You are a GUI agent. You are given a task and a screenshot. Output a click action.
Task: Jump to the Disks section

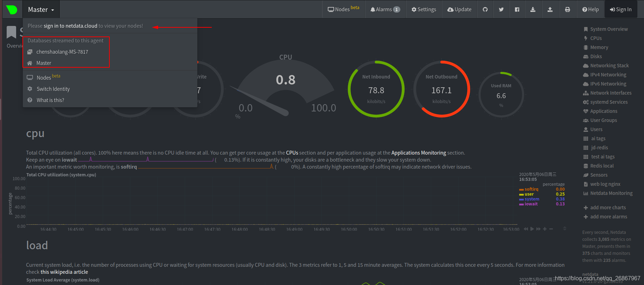tap(596, 56)
